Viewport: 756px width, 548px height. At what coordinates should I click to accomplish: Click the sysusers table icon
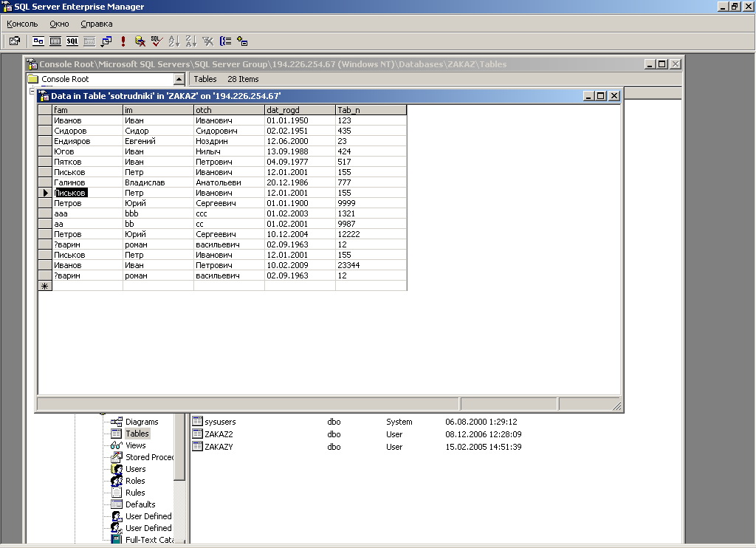tap(197, 422)
